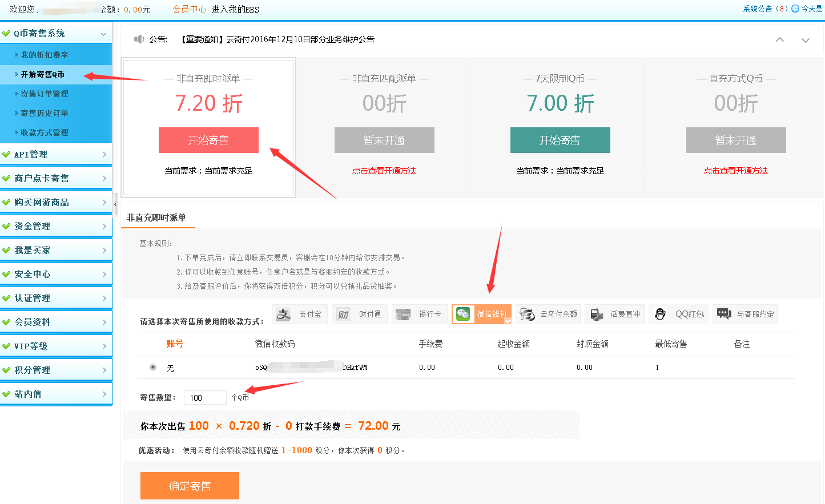Click the 最低寄售 column header
The image size is (825, 504).
click(x=671, y=344)
